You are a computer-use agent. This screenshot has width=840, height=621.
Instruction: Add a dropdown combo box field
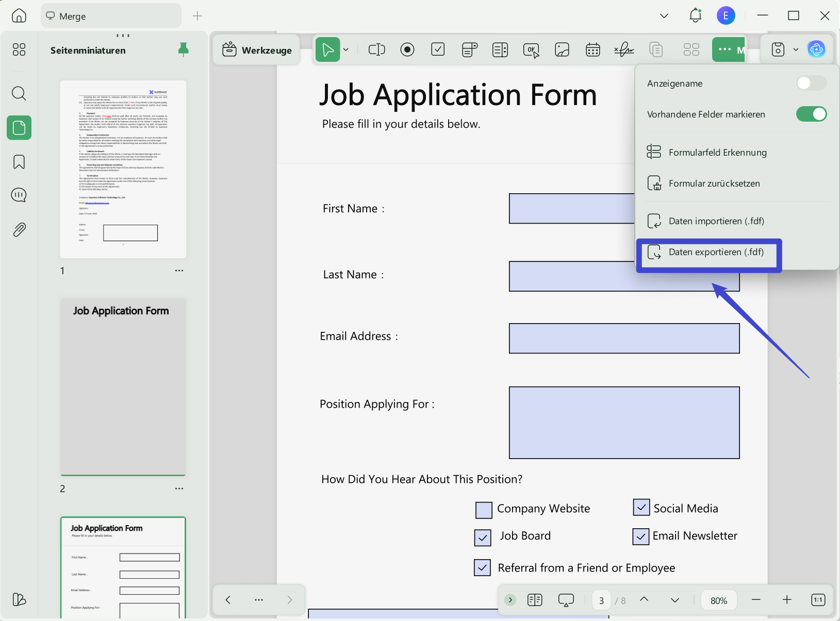pyautogui.click(x=469, y=49)
